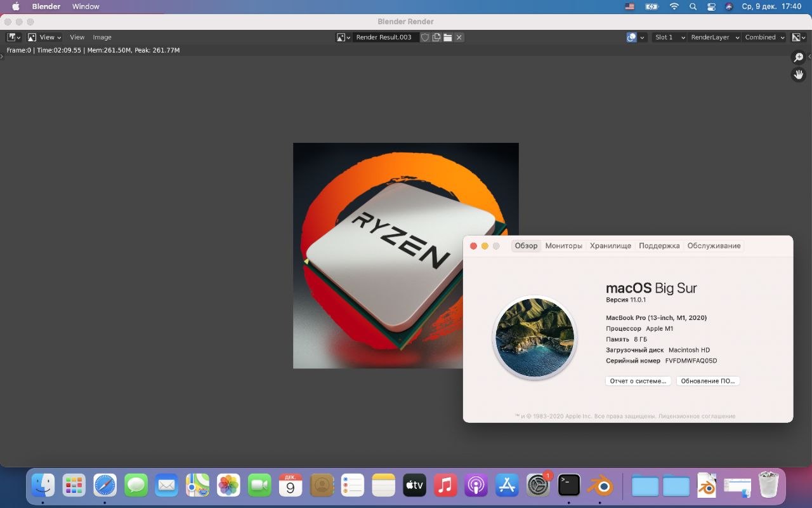Screen dimensions: 812x508
Task: Click the Версия 11.0.1 text
Action: tap(625, 300)
